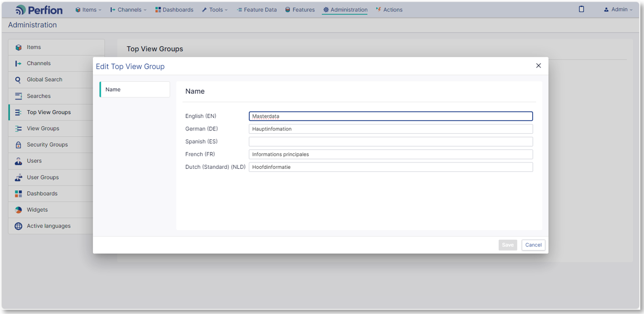Click the Feature Data list icon
644x314 pixels.
[x=239, y=10]
